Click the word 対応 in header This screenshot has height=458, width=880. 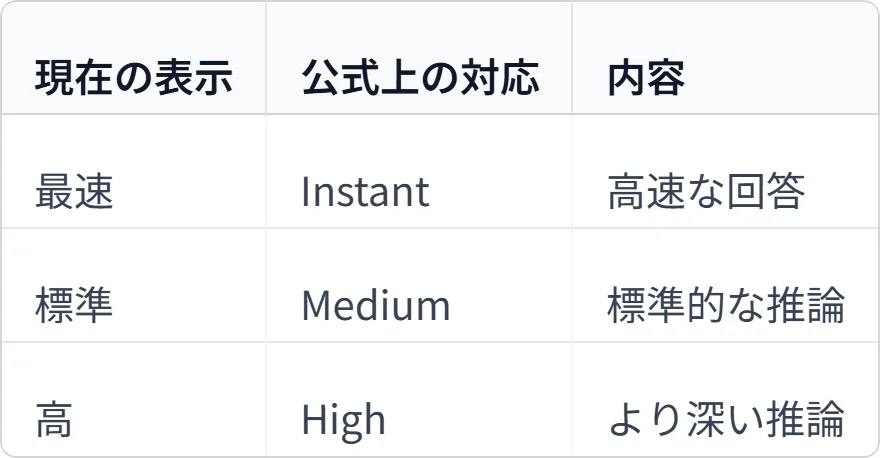[x=501, y=77]
